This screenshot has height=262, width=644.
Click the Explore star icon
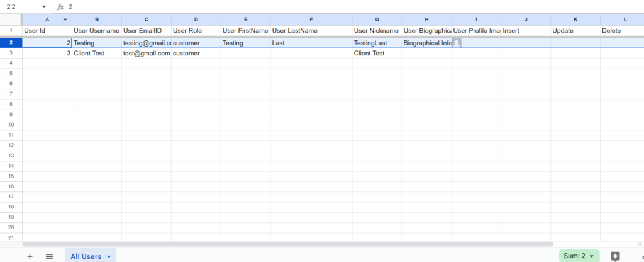click(615, 256)
